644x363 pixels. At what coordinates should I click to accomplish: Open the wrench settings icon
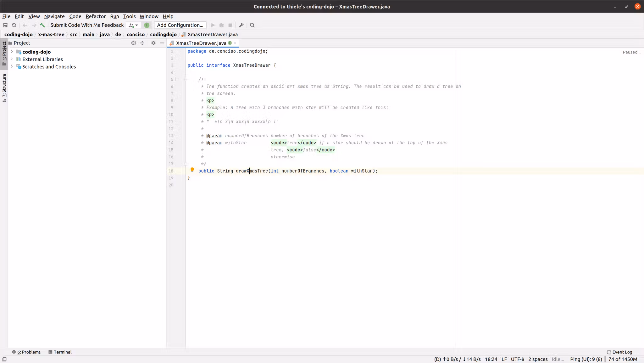click(x=241, y=25)
